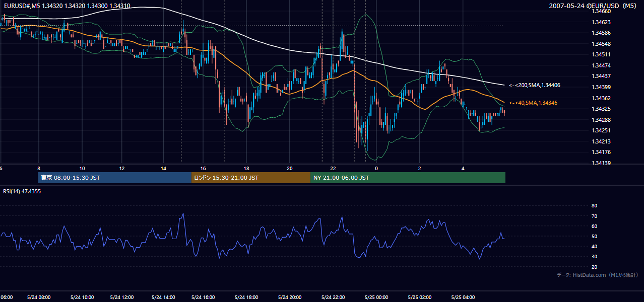The width and height of the screenshot is (644, 302).
Task: Click price level 1.34437 on price axis
Action: [x=602, y=76]
